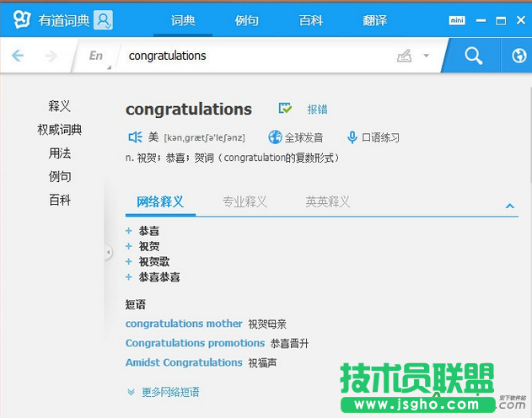This screenshot has width=532, height=418.
Task: Click the n. 祝贺；恭喜 definition line
Action: point(233,158)
